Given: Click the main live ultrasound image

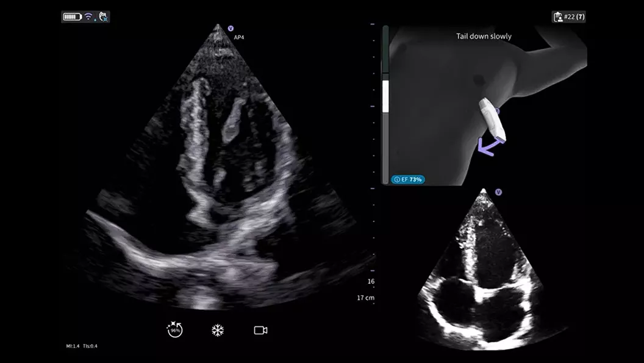Looking at the screenshot, I should (x=218, y=167).
